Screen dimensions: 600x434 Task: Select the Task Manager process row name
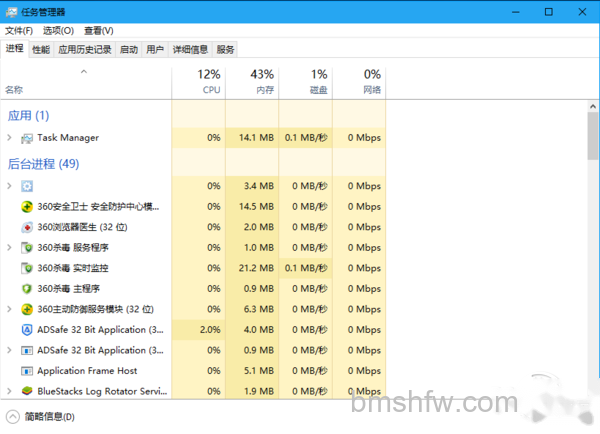click(x=68, y=138)
